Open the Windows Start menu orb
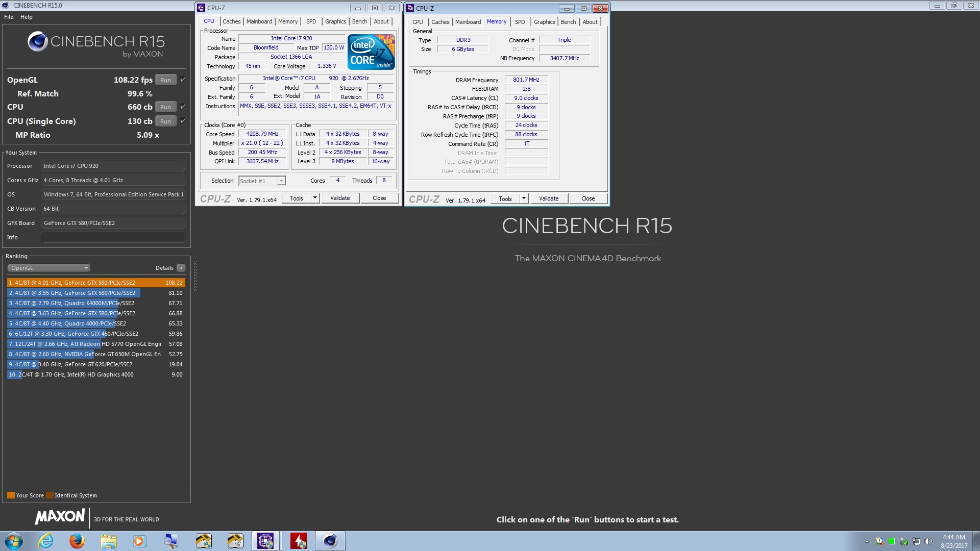This screenshot has height=551, width=980. [x=14, y=541]
